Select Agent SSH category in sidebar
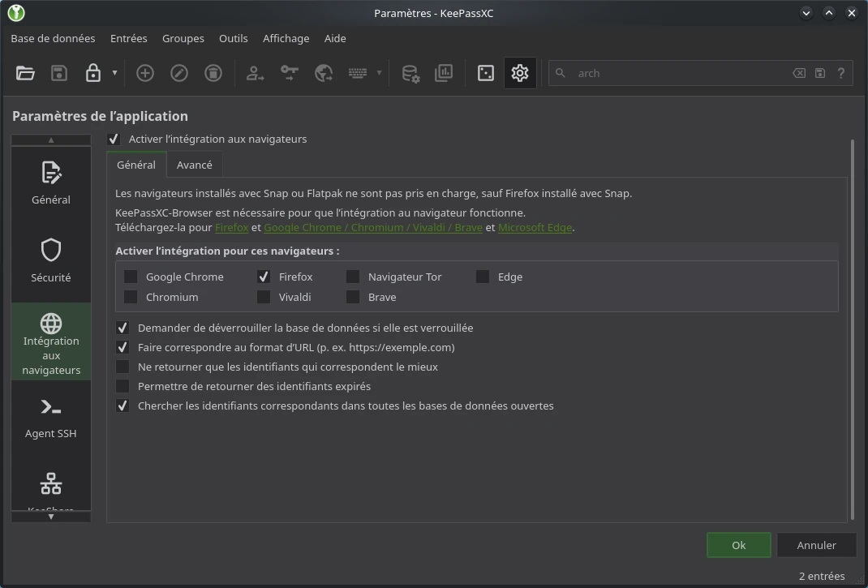868x588 pixels. pyautogui.click(x=51, y=419)
